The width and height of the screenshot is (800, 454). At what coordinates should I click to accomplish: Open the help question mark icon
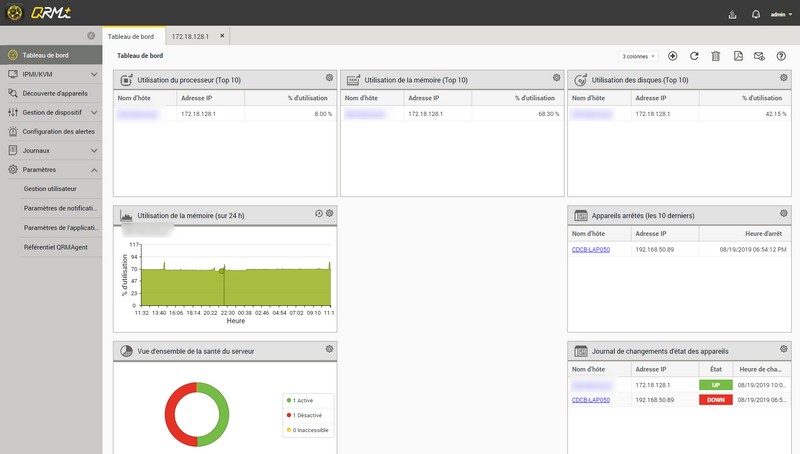(x=781, y=56)
